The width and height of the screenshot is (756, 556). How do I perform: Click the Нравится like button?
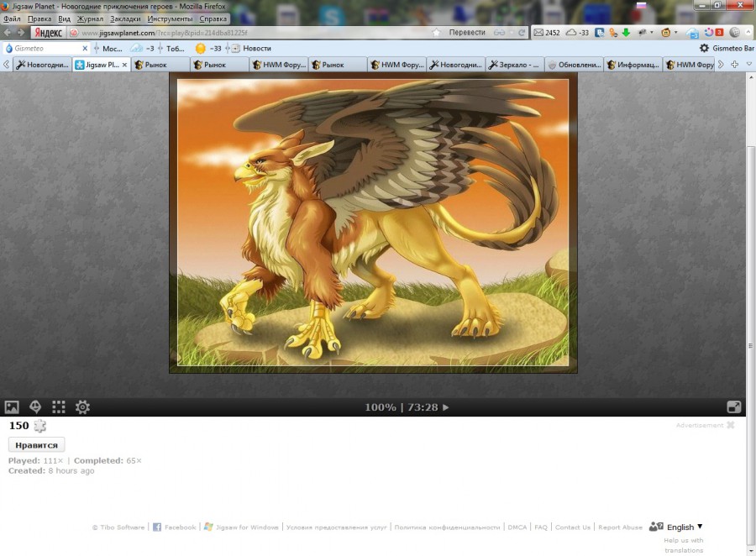pos(37,444)
